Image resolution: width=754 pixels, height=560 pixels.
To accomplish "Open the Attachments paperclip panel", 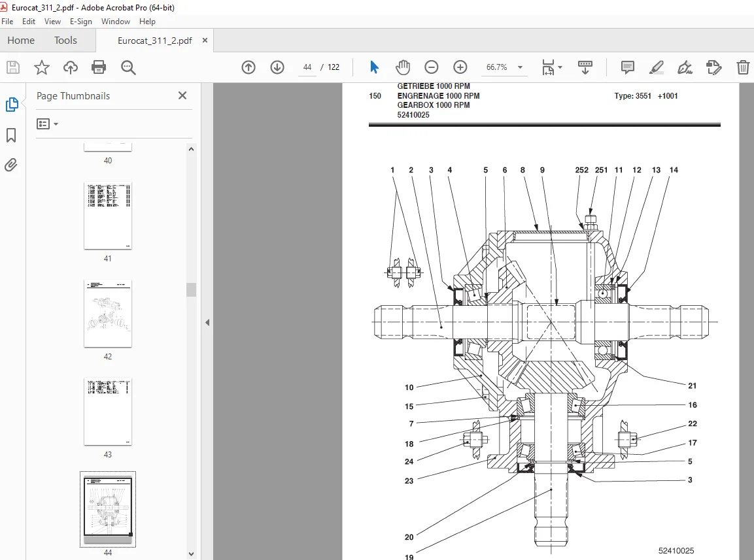I will coord(10,165).
